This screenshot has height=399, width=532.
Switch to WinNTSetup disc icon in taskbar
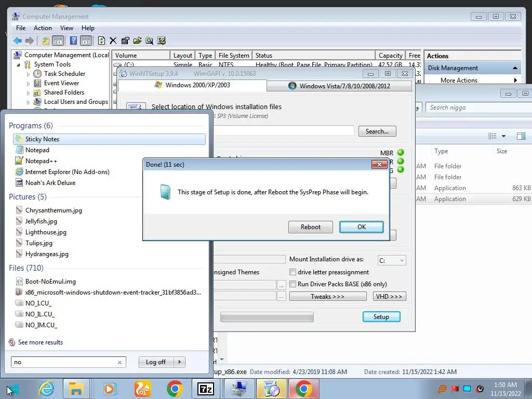coord(271,389)
